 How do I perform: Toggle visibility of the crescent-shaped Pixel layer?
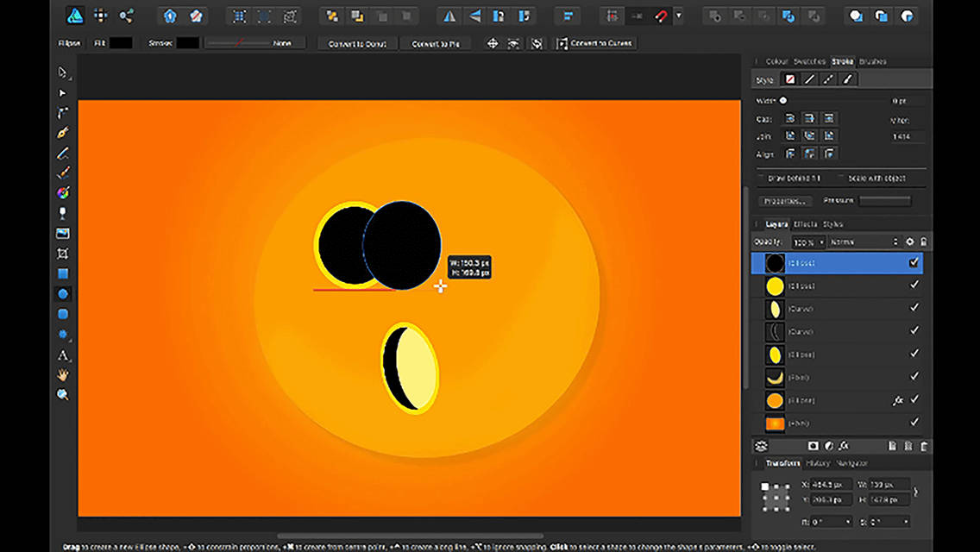coord(914,376)
